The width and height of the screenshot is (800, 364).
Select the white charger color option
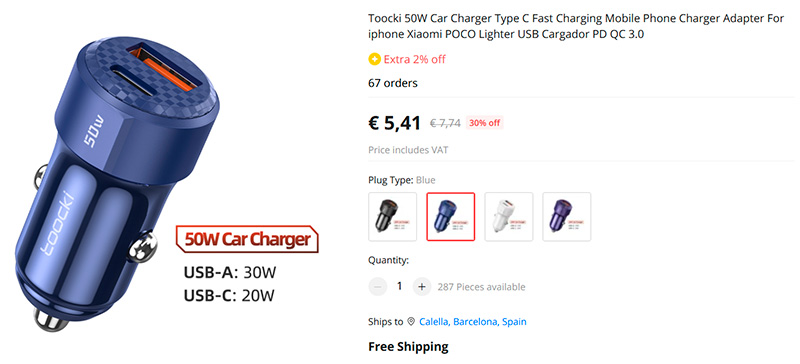click(x=509, y=216)
